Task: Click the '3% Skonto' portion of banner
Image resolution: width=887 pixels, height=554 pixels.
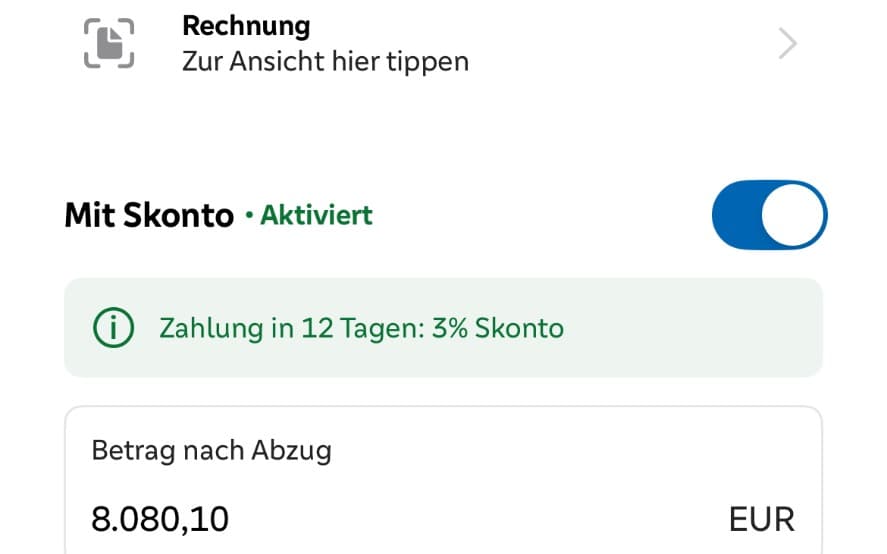Action: click(498, 328)
